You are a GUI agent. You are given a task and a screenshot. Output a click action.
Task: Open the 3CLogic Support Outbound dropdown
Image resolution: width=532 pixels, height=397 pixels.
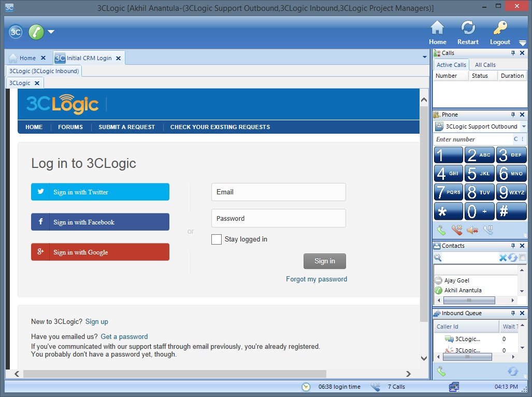(524, 126)
